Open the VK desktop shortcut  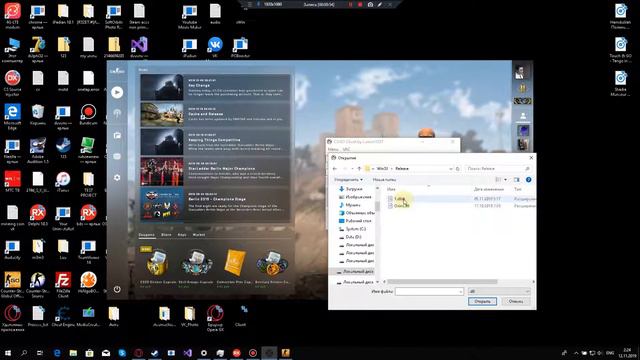click(215, 47)
